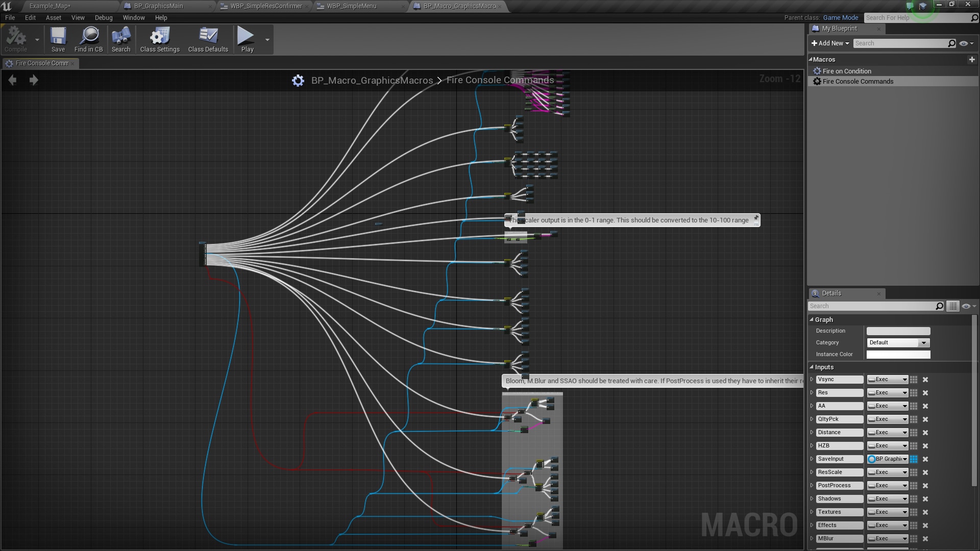Open the Exec type dropdown for Res input
The image size is (980, 551).
(887, 393)
